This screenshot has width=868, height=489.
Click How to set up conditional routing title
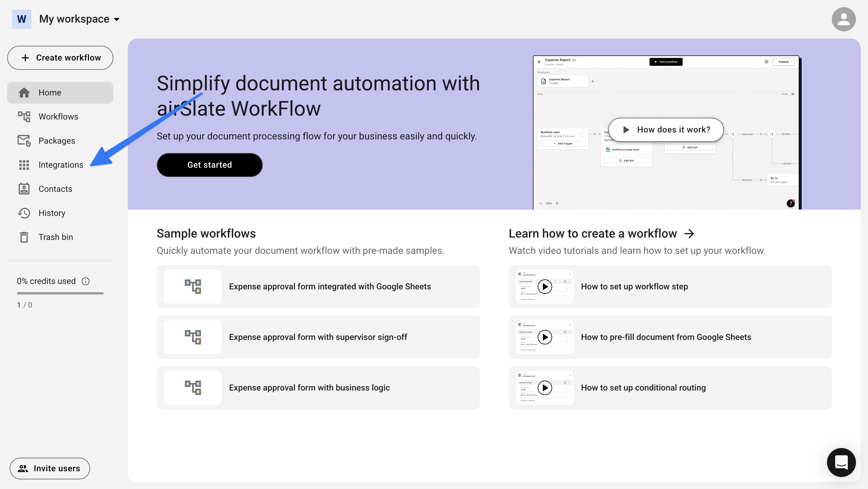643,388
